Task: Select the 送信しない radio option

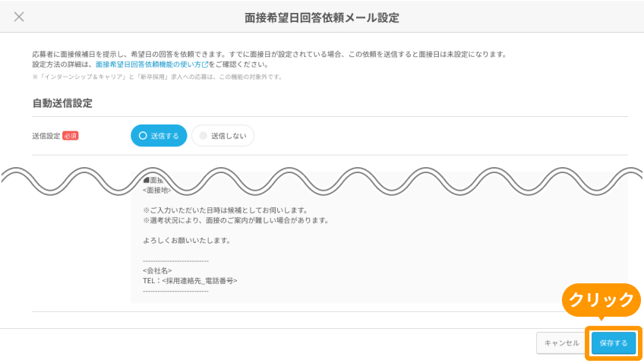Action: [223, 135]
